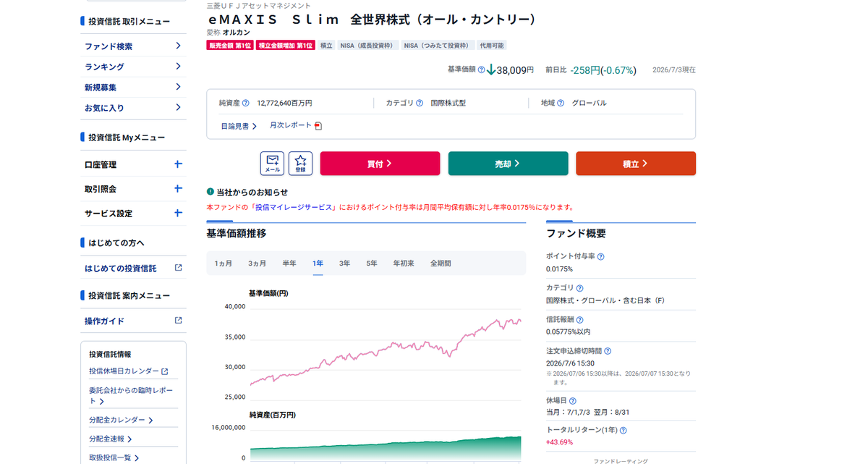868x464 pixels.
Task: Open ファンド検索 chevron
Action: (178, 46)
